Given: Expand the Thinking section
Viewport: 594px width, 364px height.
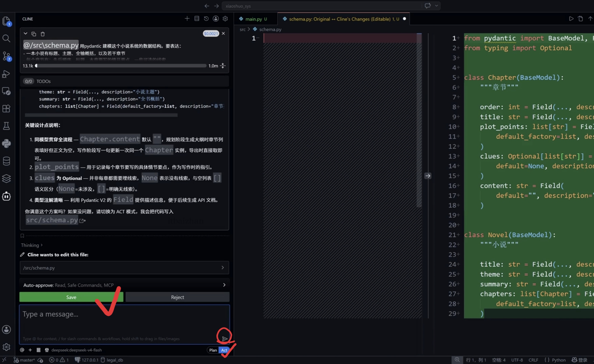Looking at the screenshot, I should [x=32, y=245].
